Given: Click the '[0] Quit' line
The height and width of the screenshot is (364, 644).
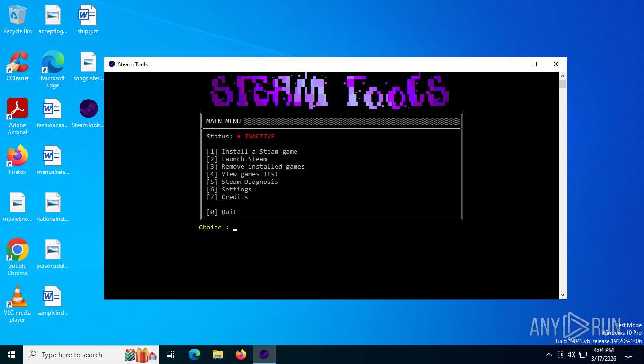Looking at the screenshot, I should [x=222, y=212].
